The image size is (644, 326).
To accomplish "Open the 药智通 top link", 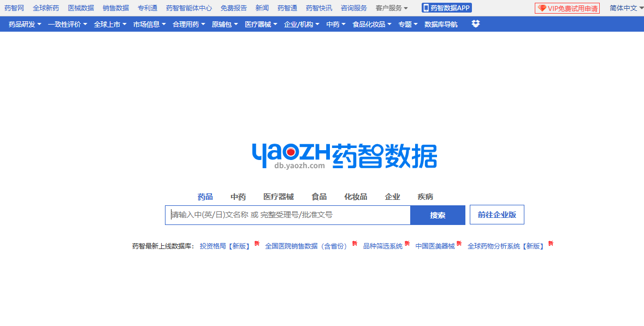I will [287, 8].
